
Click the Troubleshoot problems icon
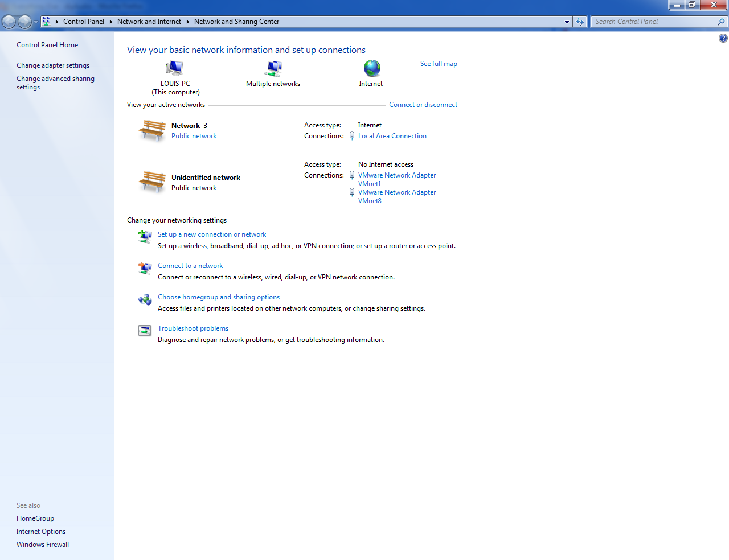[x=145, y=330]
